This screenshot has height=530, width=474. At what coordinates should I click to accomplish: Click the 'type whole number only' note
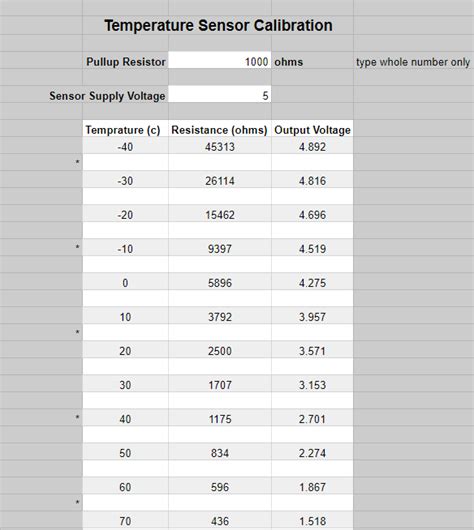pyautogui.click(x=413, y=62)
